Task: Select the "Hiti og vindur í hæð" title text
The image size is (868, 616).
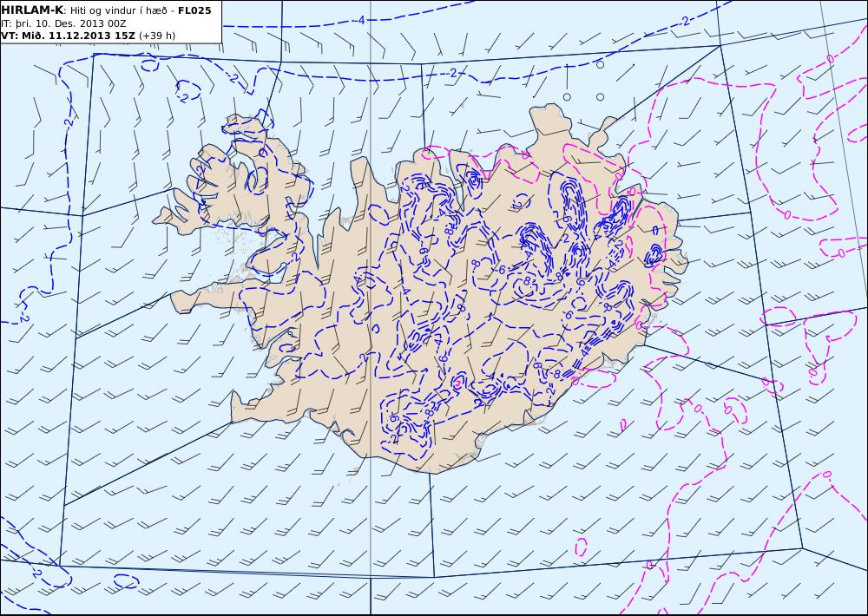Action: [118, 10]
